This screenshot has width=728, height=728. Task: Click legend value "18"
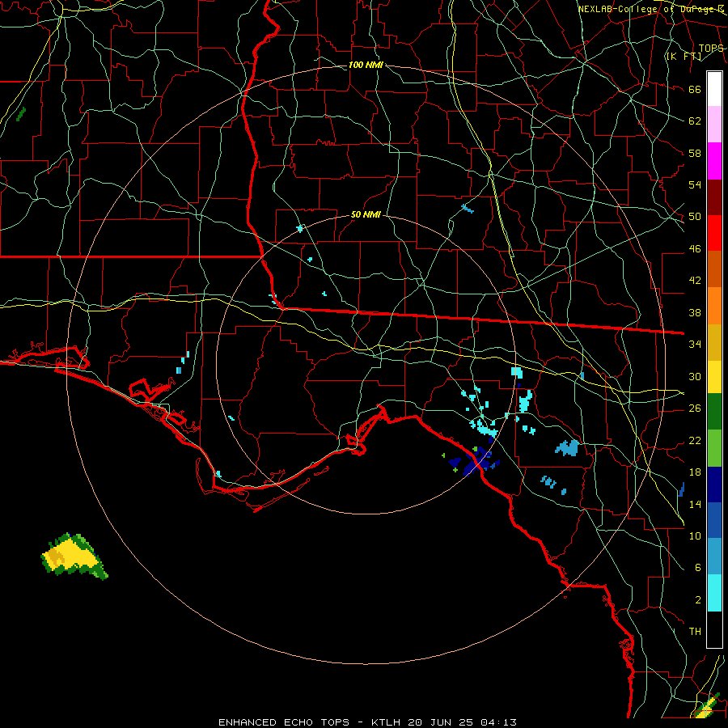[x=695, y=472]
